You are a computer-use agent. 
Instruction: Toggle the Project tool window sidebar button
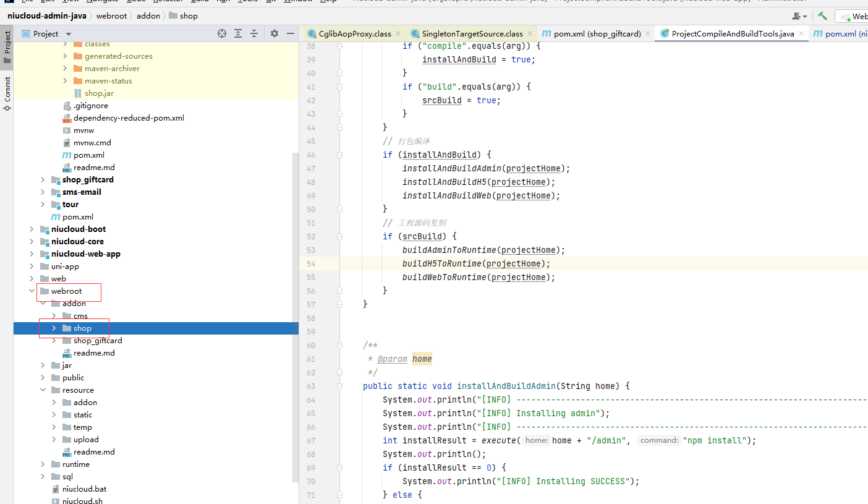coord(7,48)
